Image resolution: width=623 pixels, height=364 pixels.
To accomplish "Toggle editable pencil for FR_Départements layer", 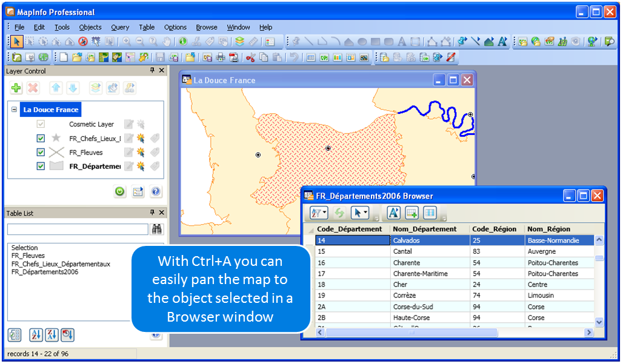I will 128,166.
